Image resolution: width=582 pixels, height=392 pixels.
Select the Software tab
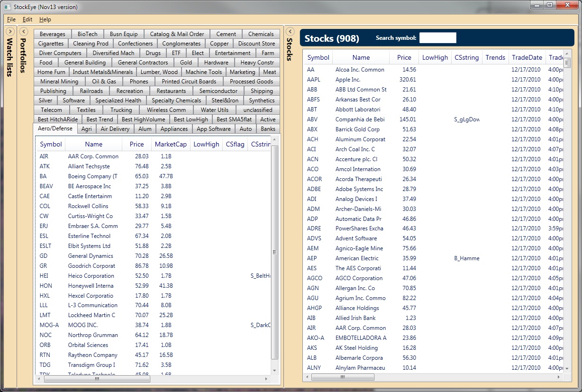74,100
